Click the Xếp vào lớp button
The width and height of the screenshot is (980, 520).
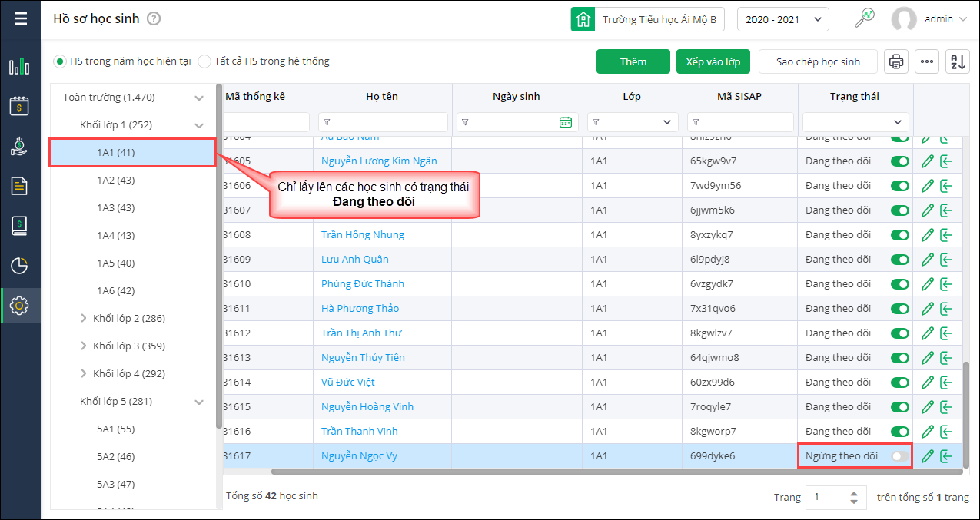pyautogui.click(x=713, y=61)
